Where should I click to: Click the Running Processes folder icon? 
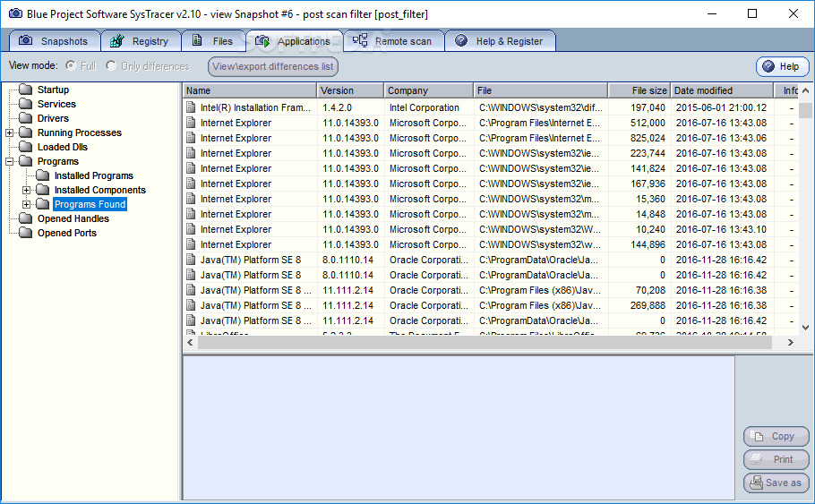(25, 132)
